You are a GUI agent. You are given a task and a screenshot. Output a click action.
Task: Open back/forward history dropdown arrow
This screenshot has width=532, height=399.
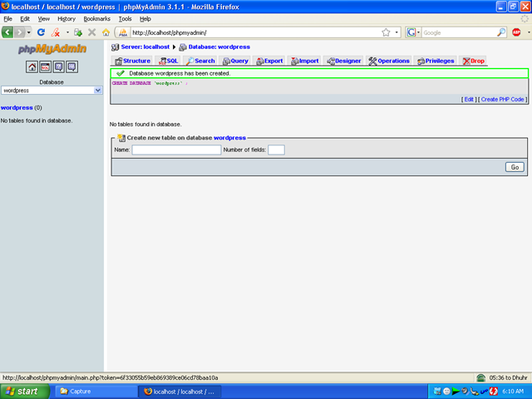(29, 32)
